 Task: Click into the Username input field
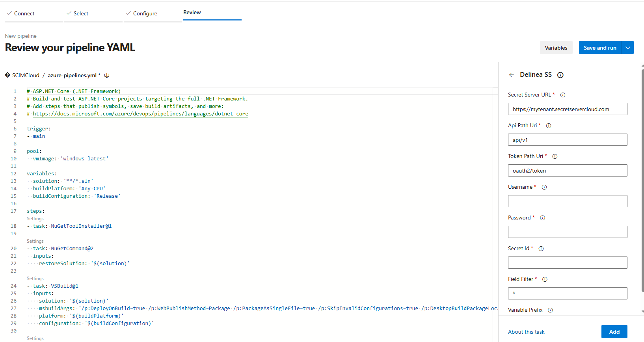[x=568, y=201]
